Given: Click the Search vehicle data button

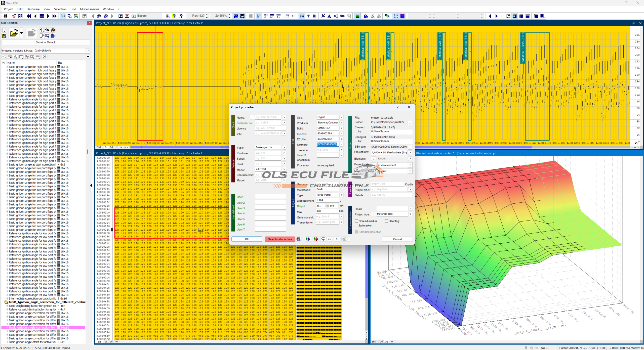Looking at the screenshot, I should click(x=280, y=239).
